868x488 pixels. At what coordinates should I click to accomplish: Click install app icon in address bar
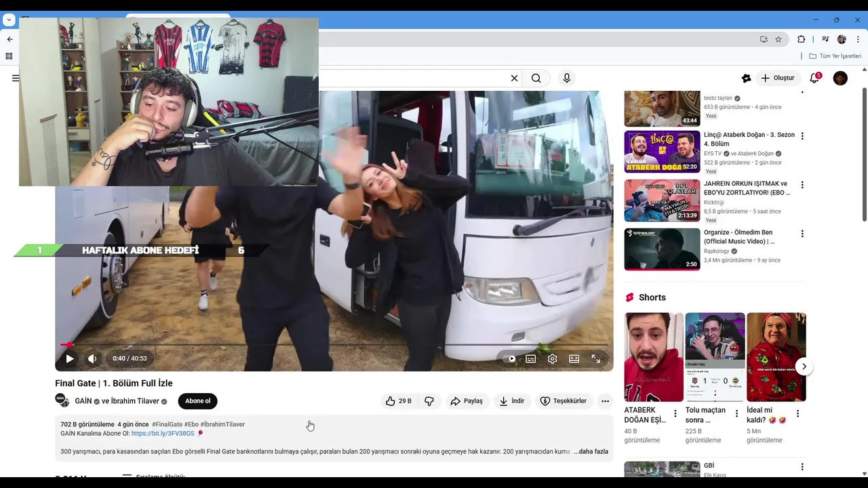764,39
